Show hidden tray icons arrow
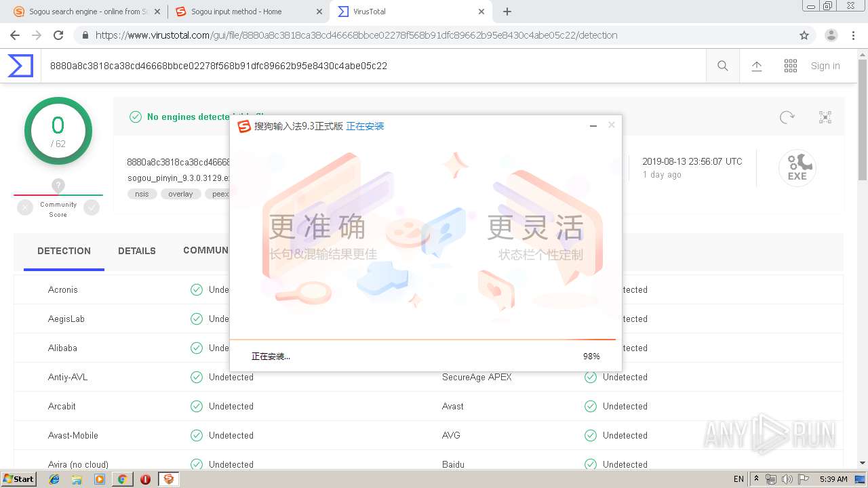This screenshot has width=868, height=488. (x=757, y=479)
